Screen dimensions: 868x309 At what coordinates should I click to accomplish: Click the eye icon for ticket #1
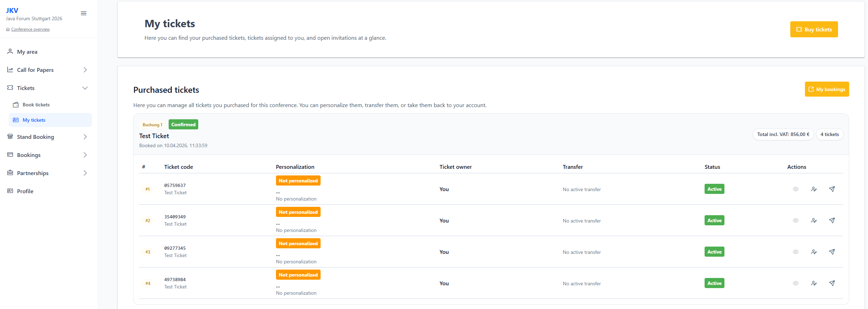[796, 189]
